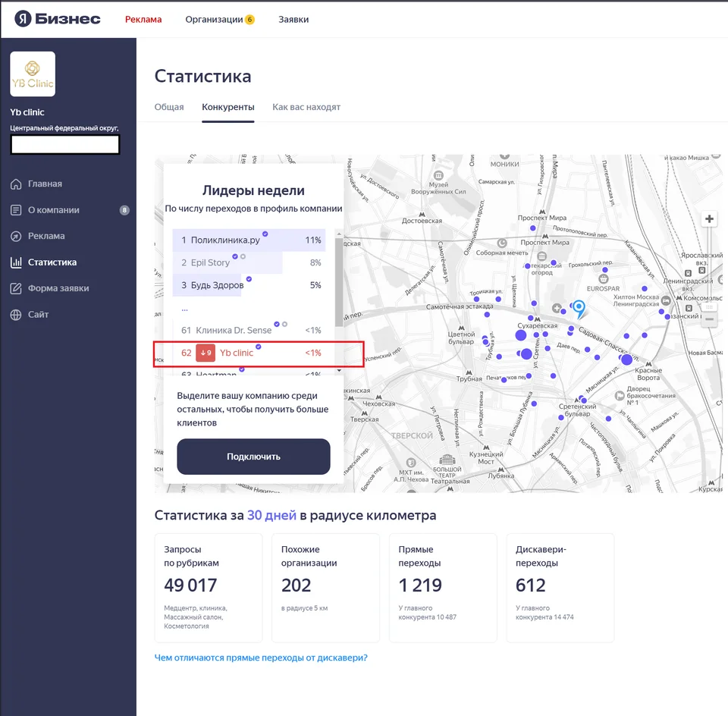Click the home icon beside Главная
The width and height of the screenshot is (728, 716).
coord(16,184)
